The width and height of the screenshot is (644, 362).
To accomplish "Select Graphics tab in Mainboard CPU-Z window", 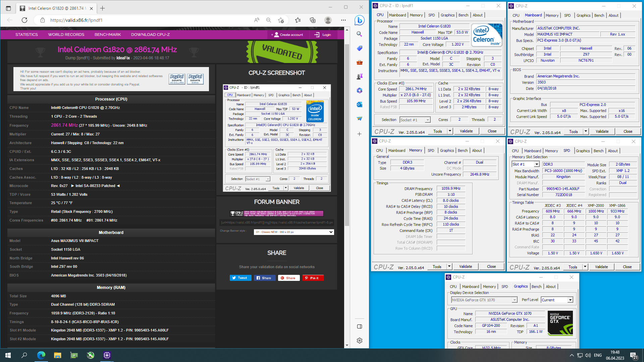I will tap(583, 15).
